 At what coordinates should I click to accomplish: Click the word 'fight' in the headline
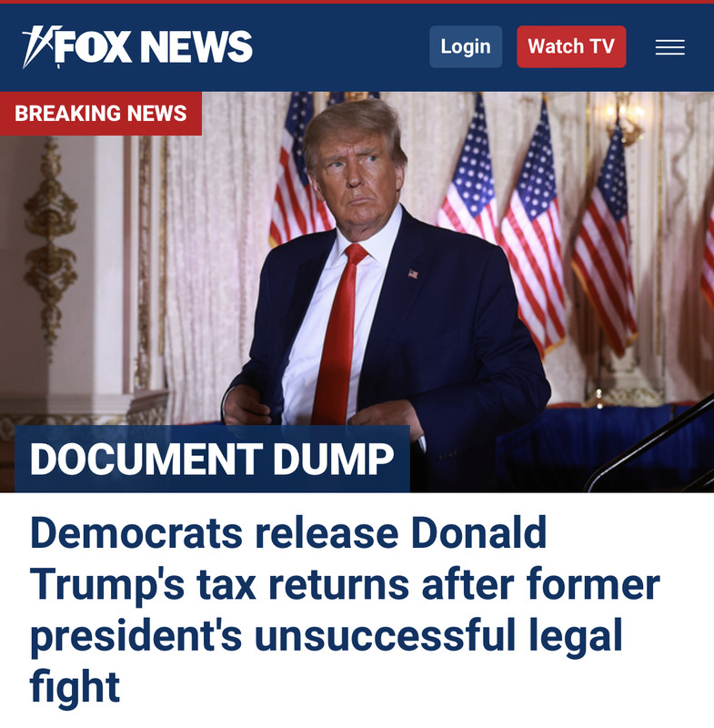click(x=75, y=686)
